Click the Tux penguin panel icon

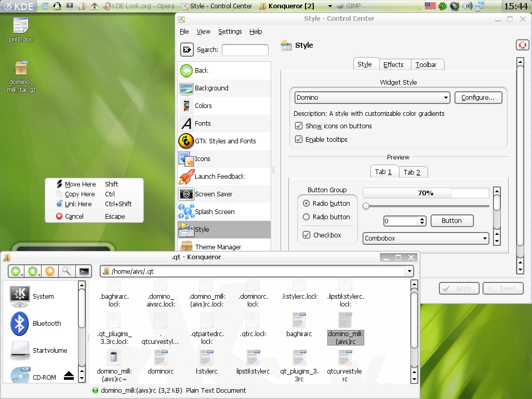57,6
